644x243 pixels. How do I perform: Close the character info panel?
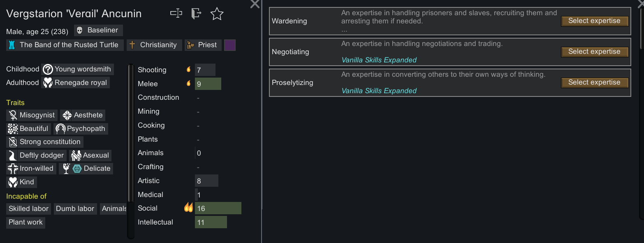[255, 4]
